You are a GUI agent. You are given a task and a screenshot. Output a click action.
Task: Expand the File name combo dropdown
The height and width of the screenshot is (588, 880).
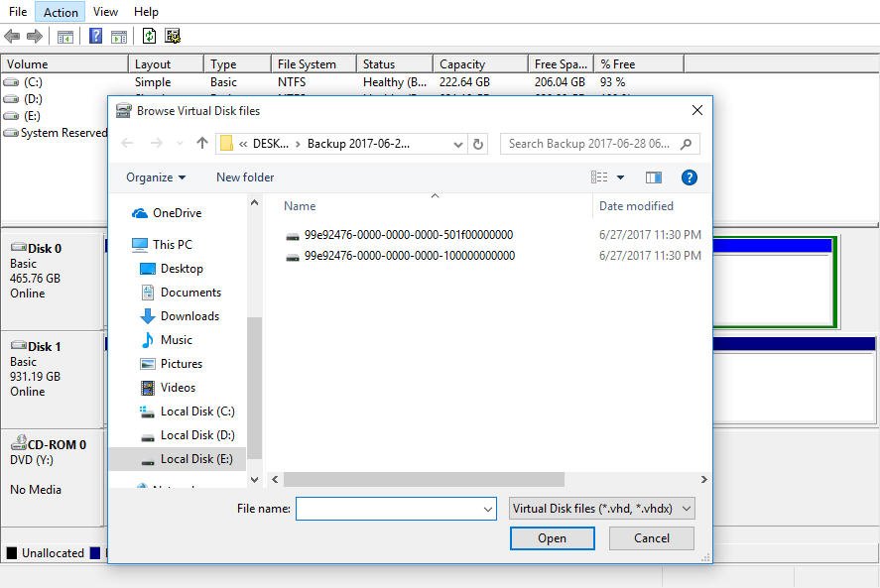488,509
